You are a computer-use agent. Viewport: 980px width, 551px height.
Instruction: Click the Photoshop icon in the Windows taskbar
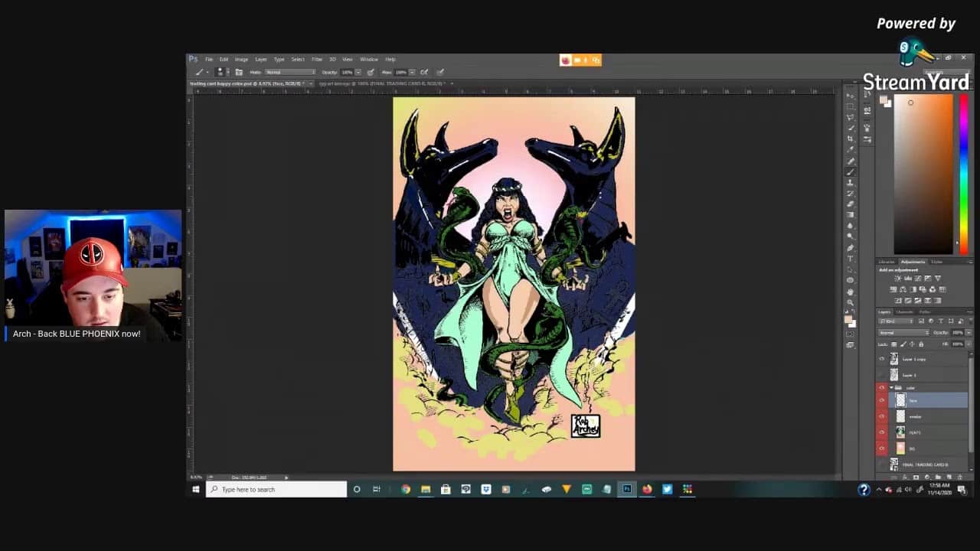(x=627, y=489)
